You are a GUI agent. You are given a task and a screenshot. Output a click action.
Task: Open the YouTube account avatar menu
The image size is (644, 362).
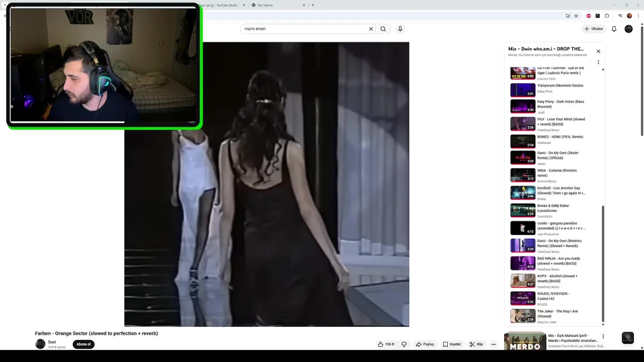[x=628, y=29]
